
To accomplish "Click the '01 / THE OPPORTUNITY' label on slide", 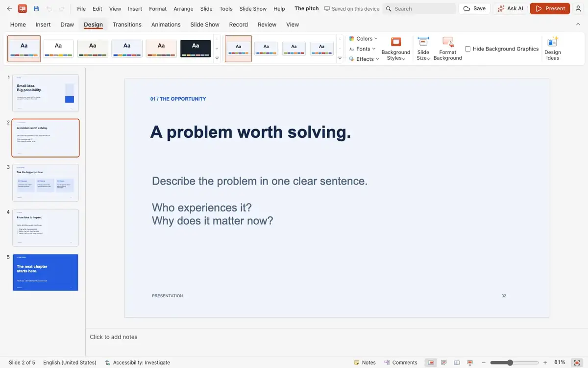I will point(178,99).
